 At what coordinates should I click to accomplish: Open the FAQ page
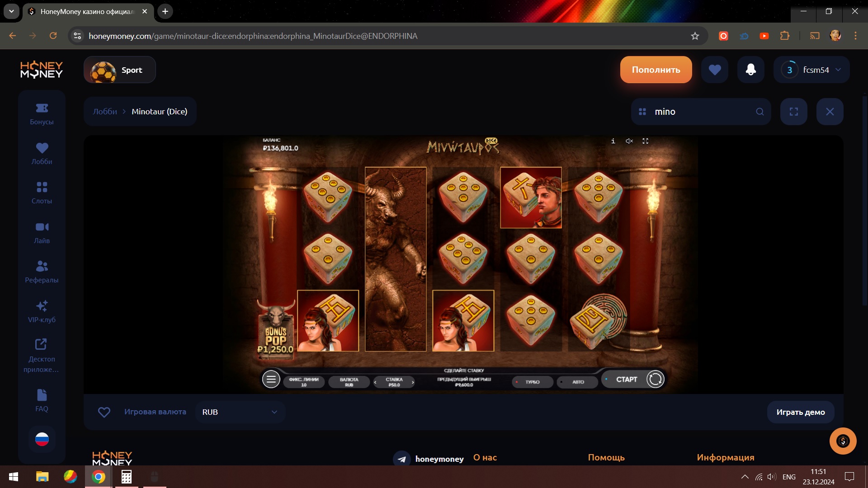[42, 401]
